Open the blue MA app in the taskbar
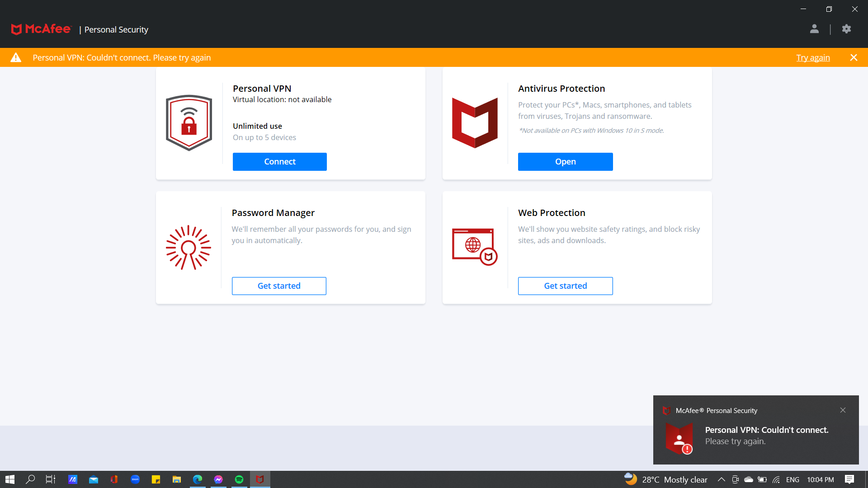The height and width of the screenshot is (488, 868). click(x=73, y=479)
